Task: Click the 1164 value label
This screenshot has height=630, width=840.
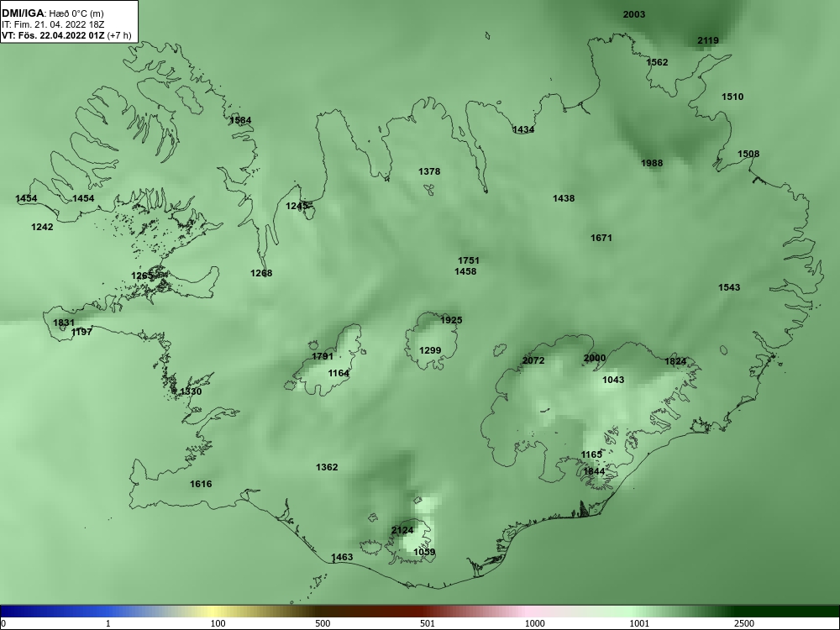Action: tap(339, 373)
